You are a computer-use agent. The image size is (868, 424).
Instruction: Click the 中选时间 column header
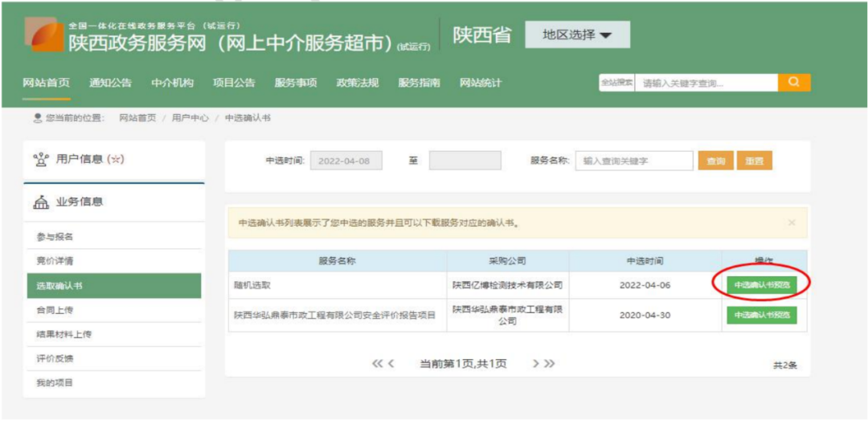645,261
